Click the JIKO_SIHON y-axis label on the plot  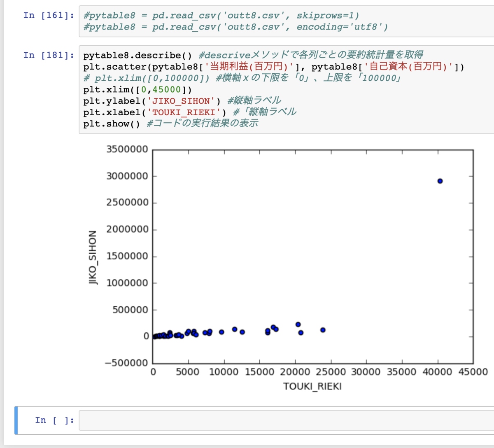click(x=93, y=257)
